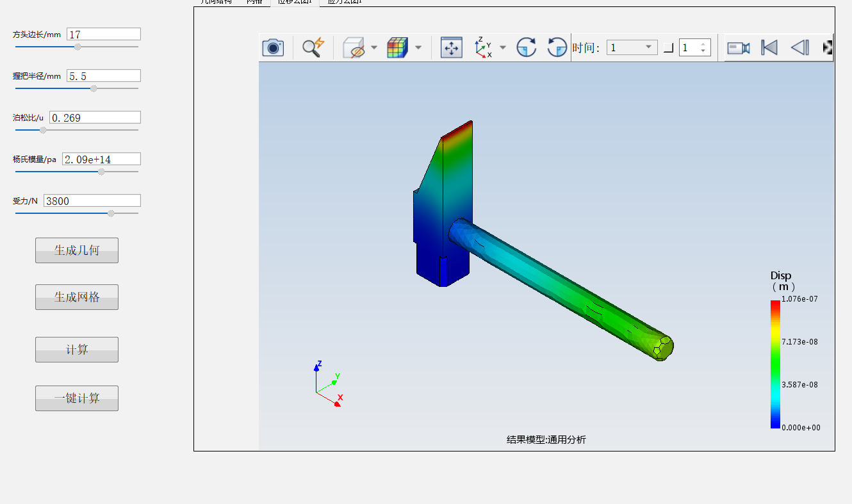Click the Disp color legend bar
The image size is (852, 504).
tap(775, 364)
